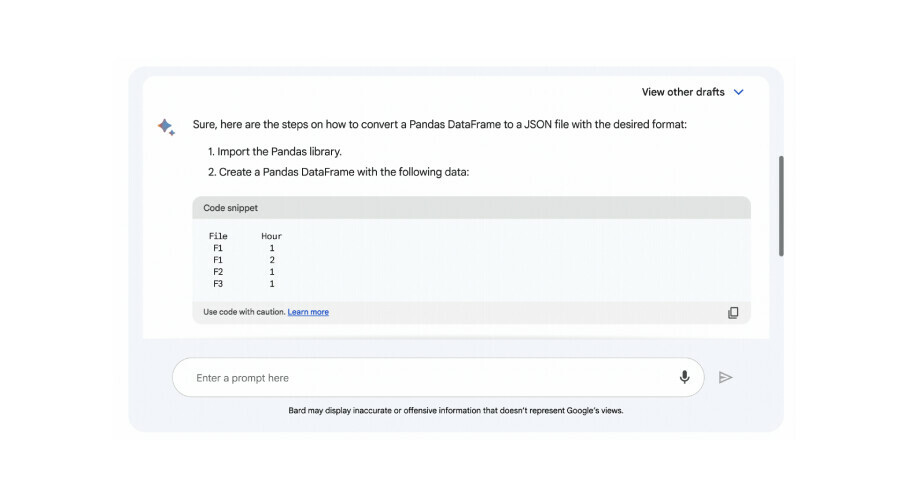This screenshot has width=900, height=500.
Task: Click the File column header in code
Action: click(x=218, y=237)
